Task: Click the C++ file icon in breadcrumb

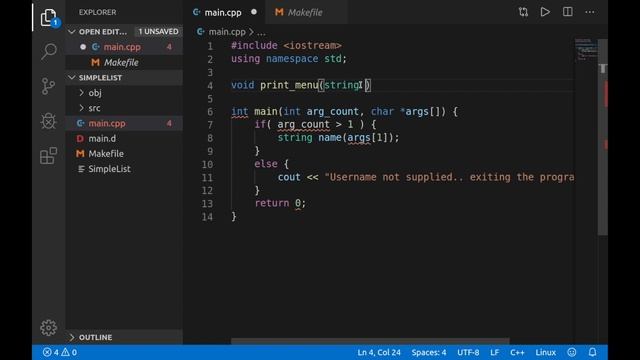Action: (x=200, y=32)
